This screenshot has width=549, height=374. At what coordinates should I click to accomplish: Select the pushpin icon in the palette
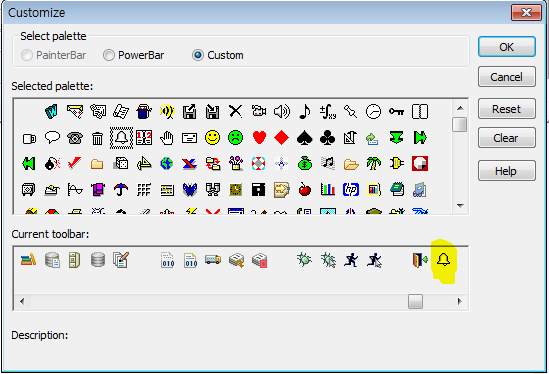coord(350,112)
